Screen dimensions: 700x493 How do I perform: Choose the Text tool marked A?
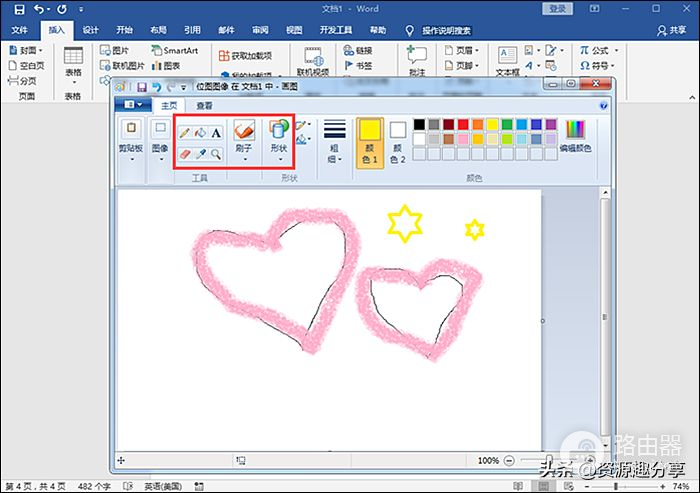216,132
